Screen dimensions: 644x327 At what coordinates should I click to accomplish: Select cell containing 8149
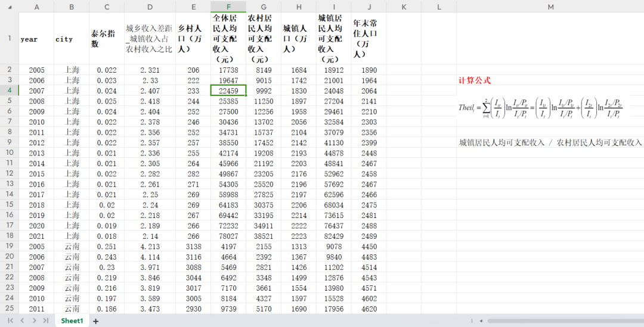(x=264, y=70)
